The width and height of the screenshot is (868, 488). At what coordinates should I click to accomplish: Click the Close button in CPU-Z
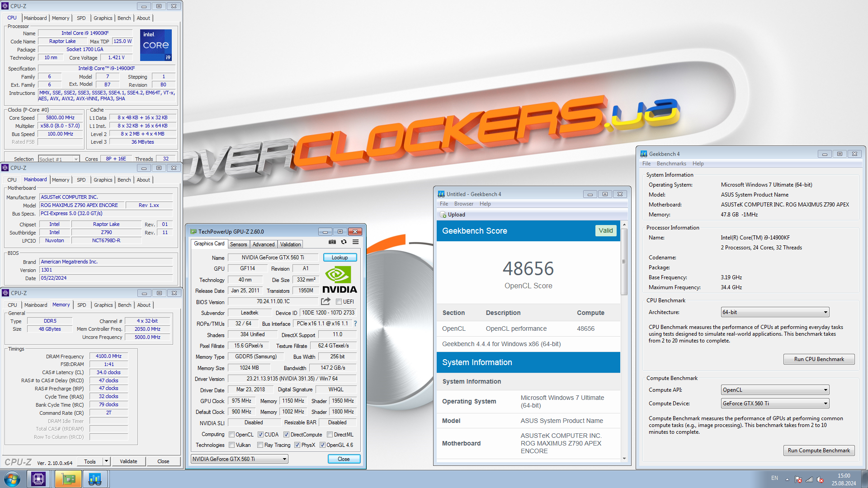(x=163, y=461)
